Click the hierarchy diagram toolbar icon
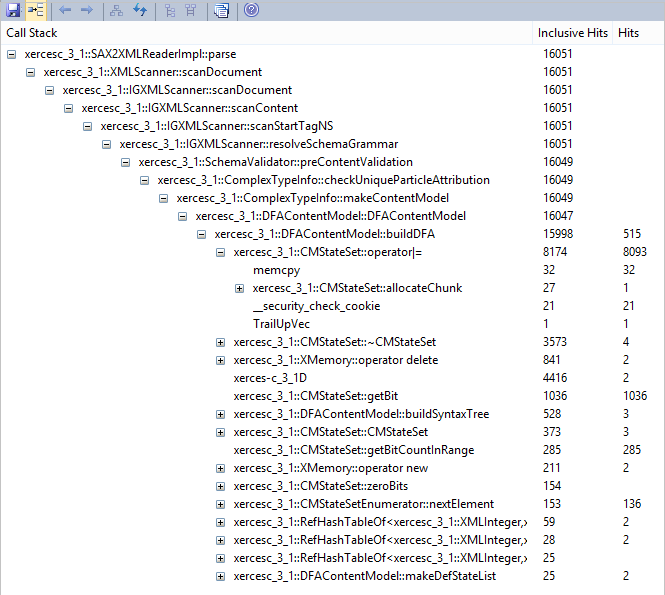Image resolution: width=665 pixels, height=595 pixels. click(115, 10)
